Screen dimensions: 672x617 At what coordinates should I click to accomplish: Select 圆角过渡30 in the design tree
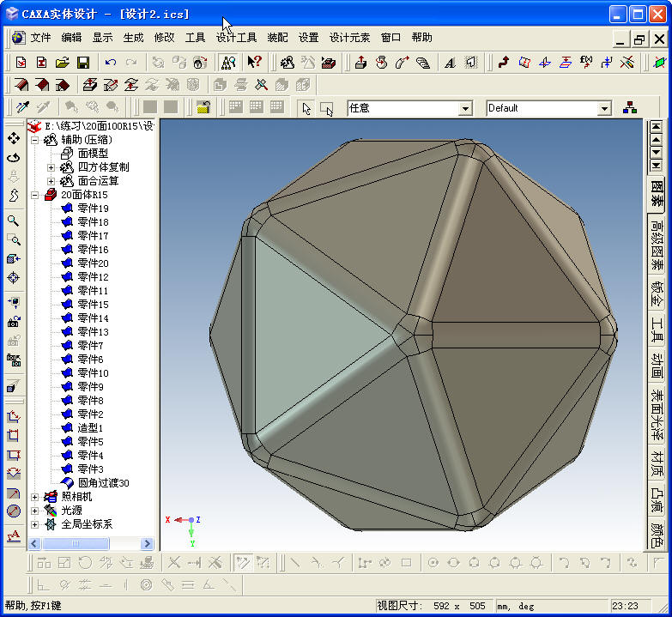pyautogui.click(x=103, y=483)
